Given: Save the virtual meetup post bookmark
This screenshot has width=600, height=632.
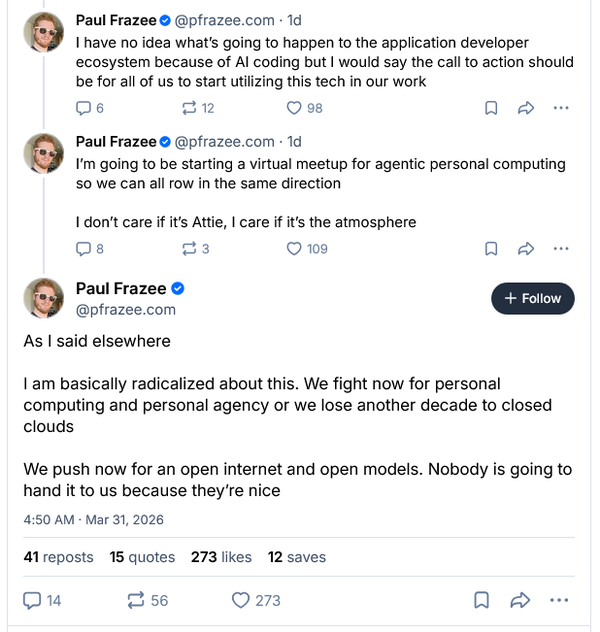Looking at the screenshot, I should [491, 248].
